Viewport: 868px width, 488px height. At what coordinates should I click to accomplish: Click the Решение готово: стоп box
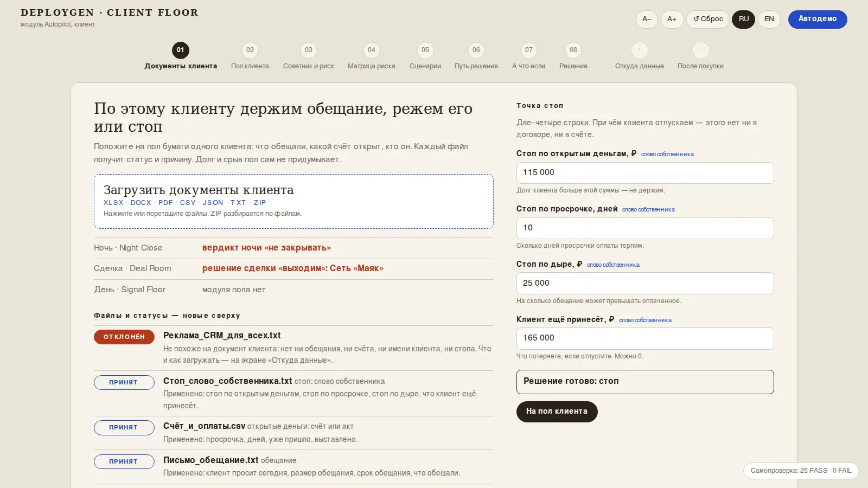(x=645, y=382)
